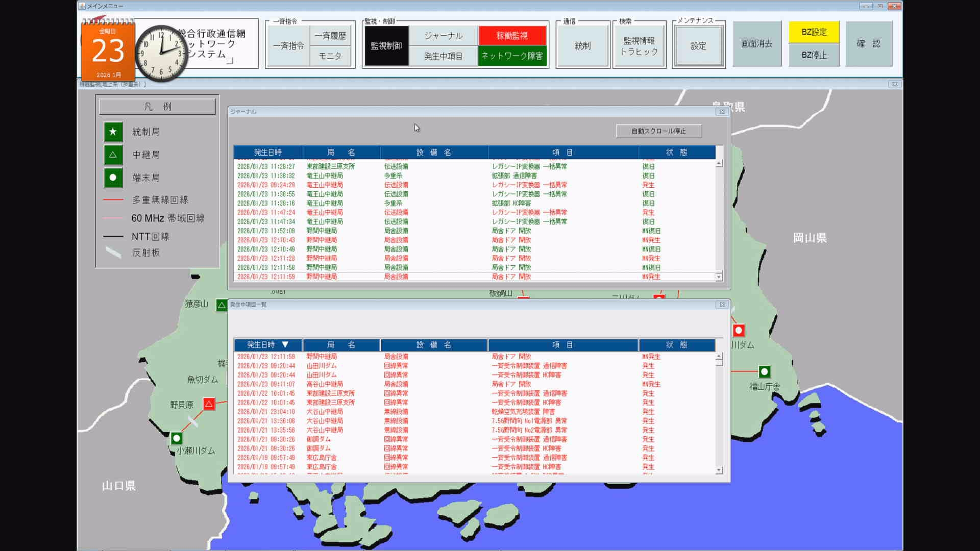Click the red terminal icon above 川ダム label

coord(739,331)
